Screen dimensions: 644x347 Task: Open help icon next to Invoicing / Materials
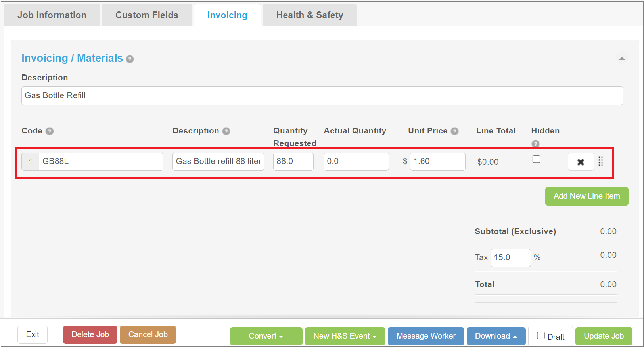coord(130,59)
